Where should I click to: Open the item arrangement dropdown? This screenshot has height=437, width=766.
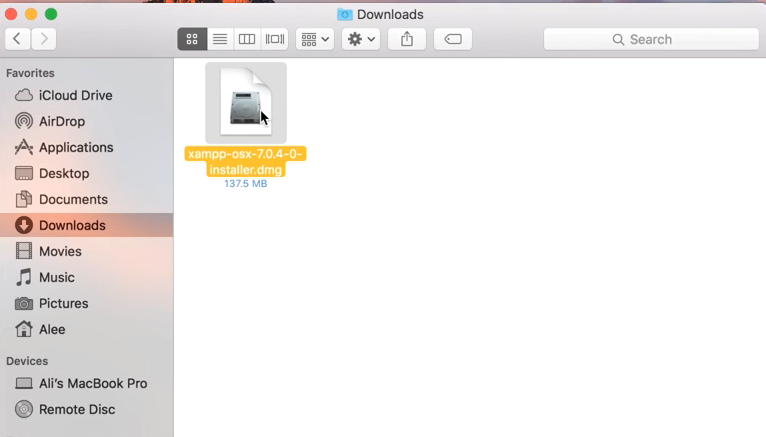pos(315,39)
